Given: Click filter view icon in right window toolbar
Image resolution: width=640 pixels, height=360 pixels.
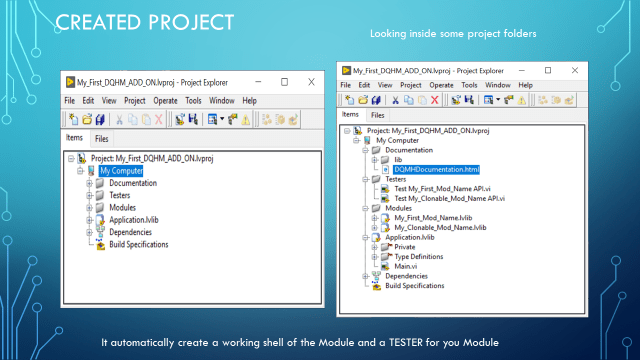Looking at the screenshot, I should pyautogui.click(x=488, y=100).
